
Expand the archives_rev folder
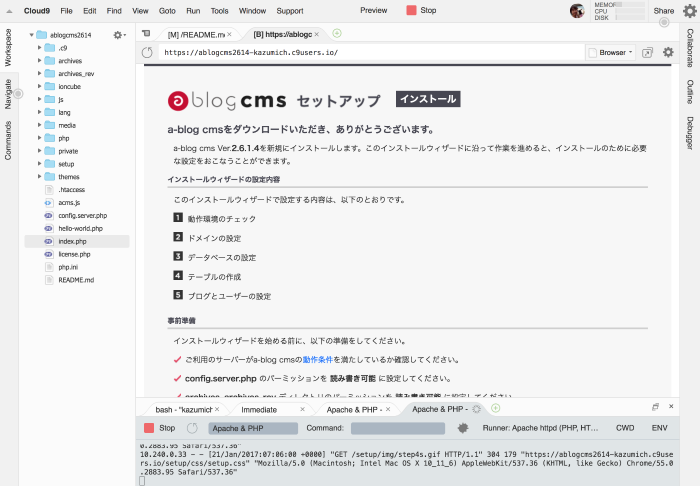39,73
